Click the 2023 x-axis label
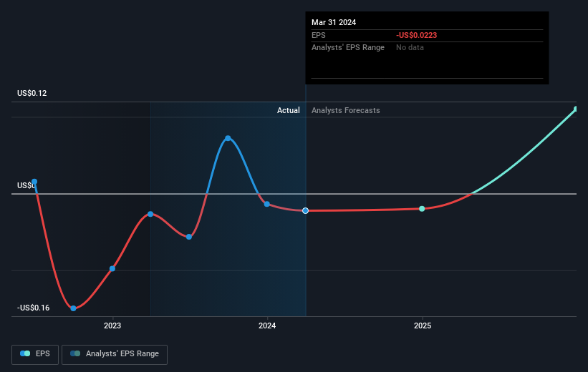 [x=112, y=325]
